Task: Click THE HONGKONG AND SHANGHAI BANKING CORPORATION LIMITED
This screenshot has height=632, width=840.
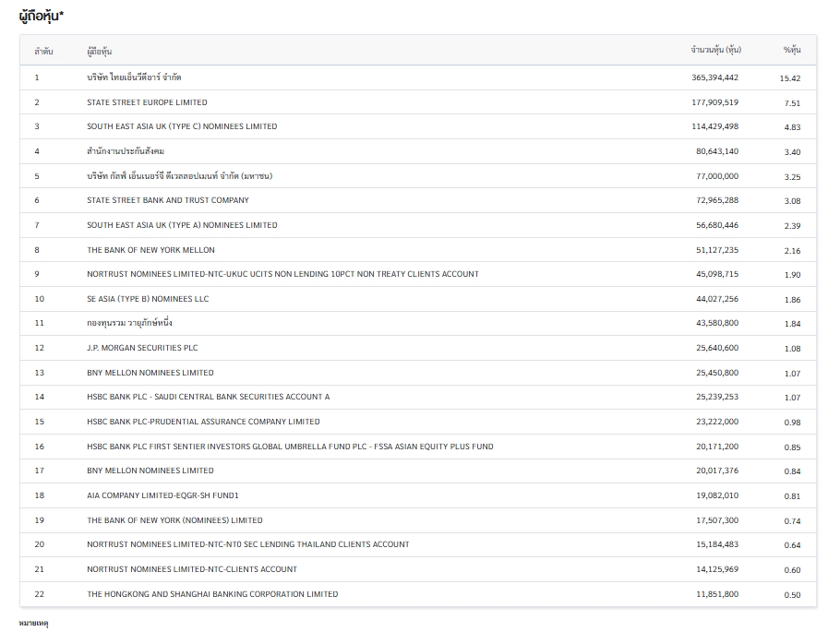Action: 212,594
